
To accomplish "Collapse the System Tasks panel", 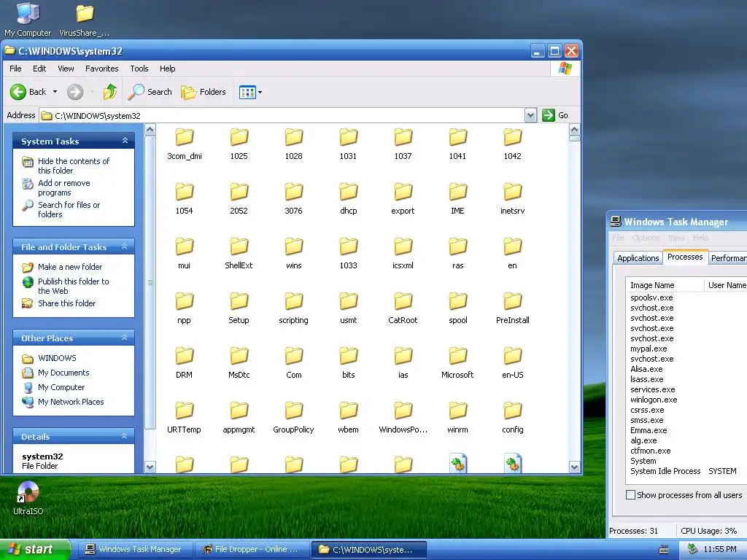I will point(125,141).
